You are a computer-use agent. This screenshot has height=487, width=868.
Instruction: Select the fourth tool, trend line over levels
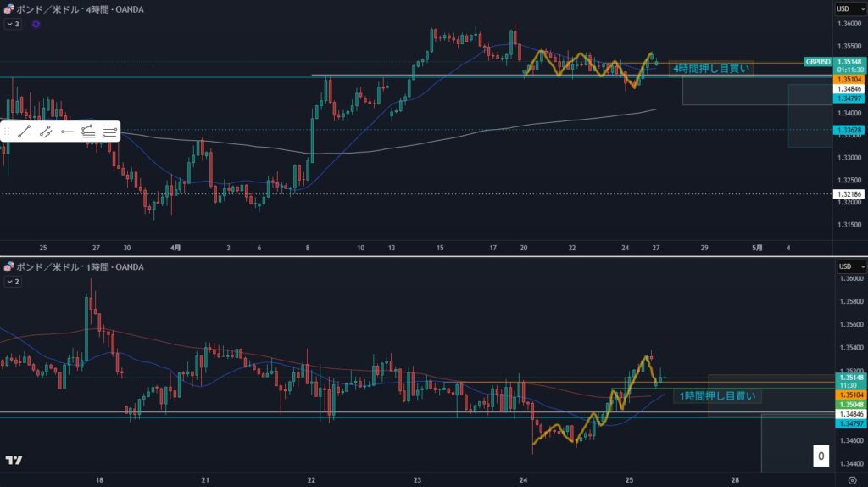click(x=88, y=131)
